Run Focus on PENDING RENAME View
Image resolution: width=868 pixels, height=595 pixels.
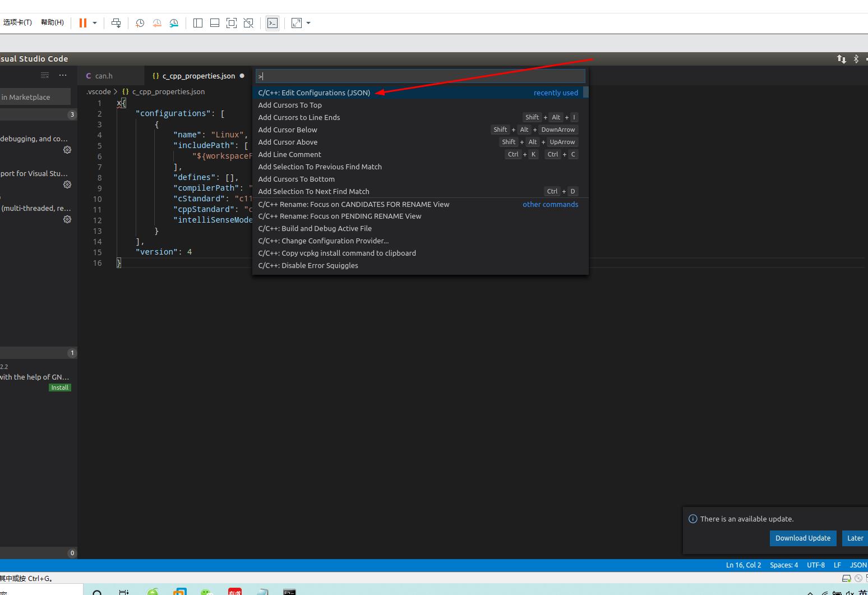pyautogui.click(x=418, y=216)
